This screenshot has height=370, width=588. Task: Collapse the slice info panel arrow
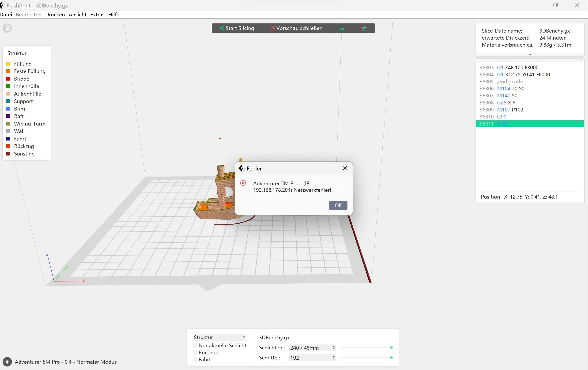click(530, 54)
